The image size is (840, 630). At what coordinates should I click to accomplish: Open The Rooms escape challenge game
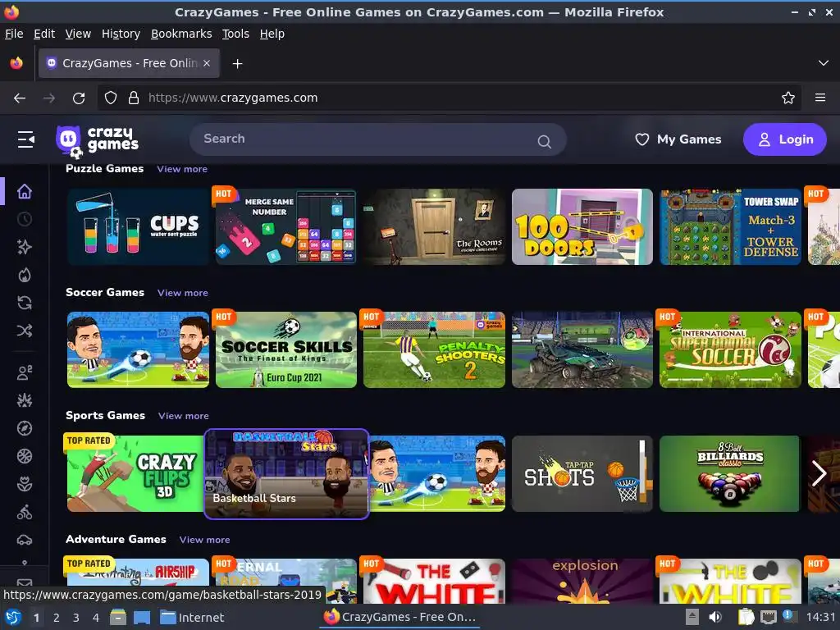pyautogui.click(x=434, y=226)
